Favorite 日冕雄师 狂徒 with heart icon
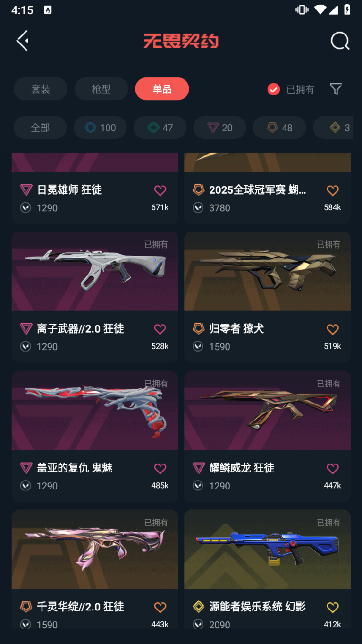 tap(160, 190)
